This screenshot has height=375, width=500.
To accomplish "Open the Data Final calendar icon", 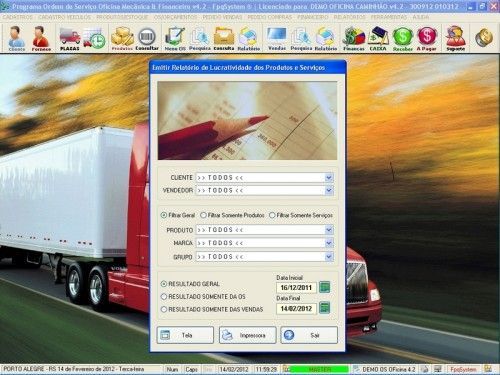I will coord(324,308).
